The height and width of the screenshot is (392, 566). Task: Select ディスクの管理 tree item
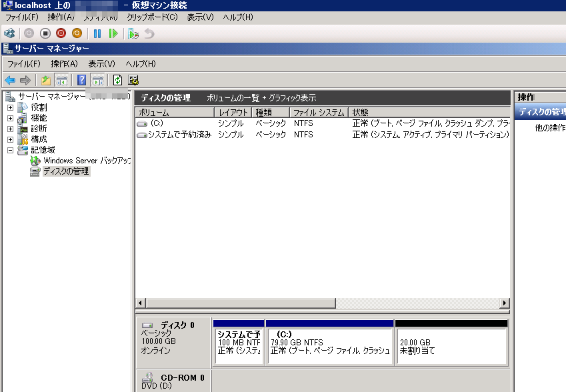[66, 171]
